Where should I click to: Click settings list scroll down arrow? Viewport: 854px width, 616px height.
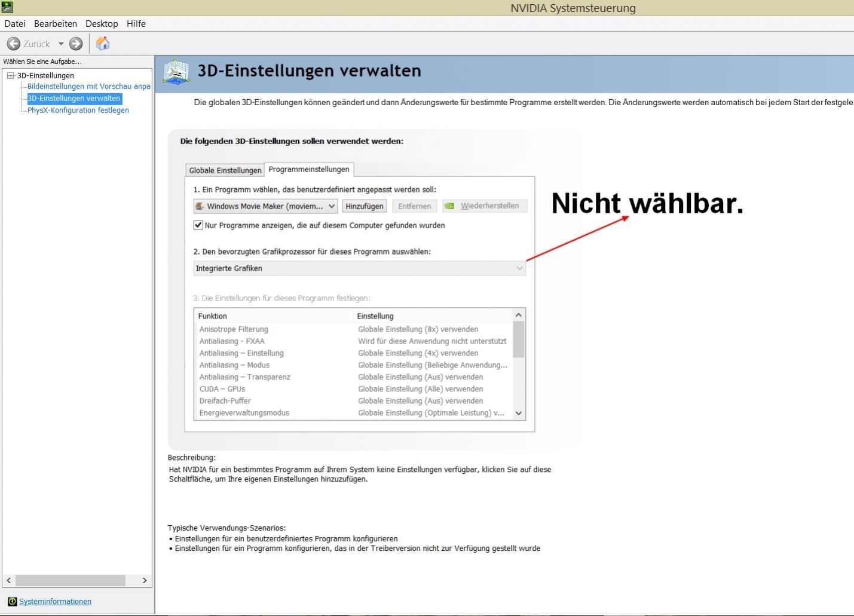click(x=519, y=413)
